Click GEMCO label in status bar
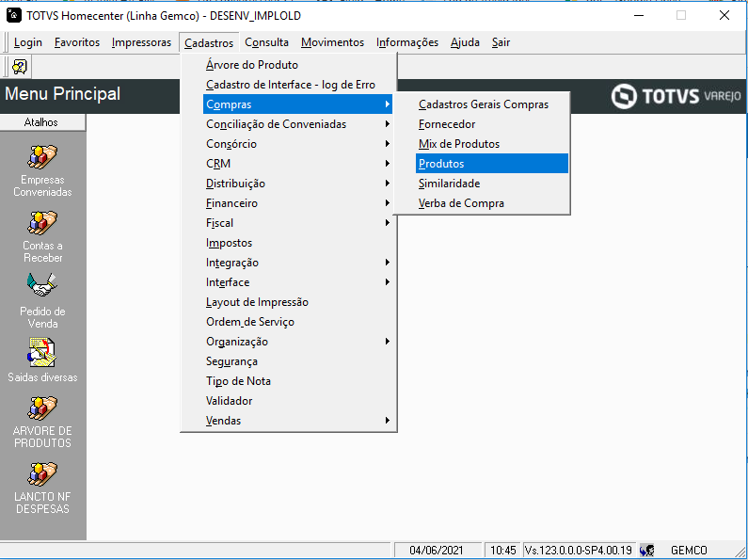Viewport: 748px width, 560px height. pos(689,550)
